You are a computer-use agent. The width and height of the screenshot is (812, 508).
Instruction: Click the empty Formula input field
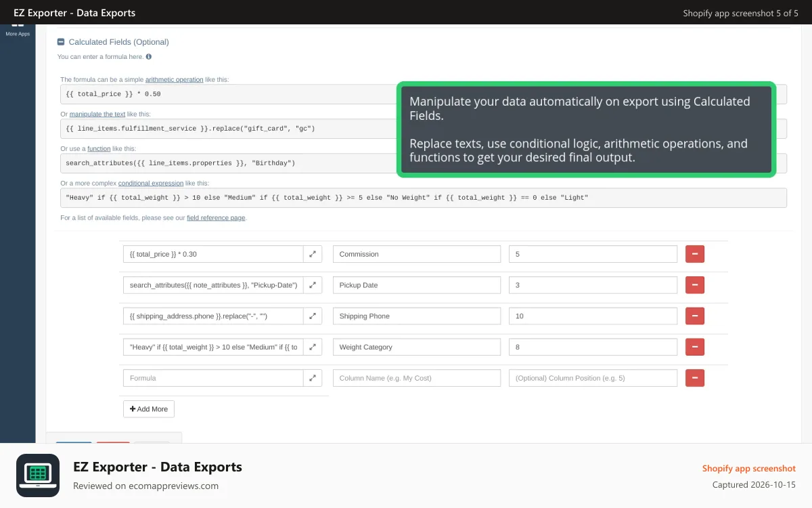213,378
